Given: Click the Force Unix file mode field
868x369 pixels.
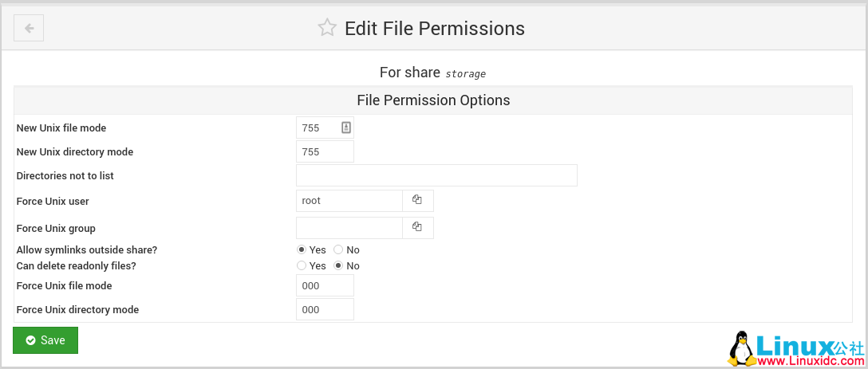Looking at the screenshot, I should (325, 286).
